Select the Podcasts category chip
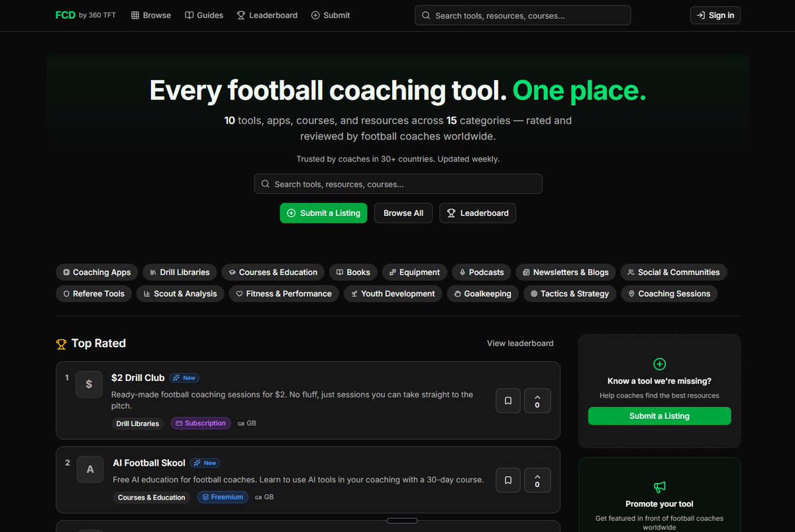795x532 pixels. 482,272
